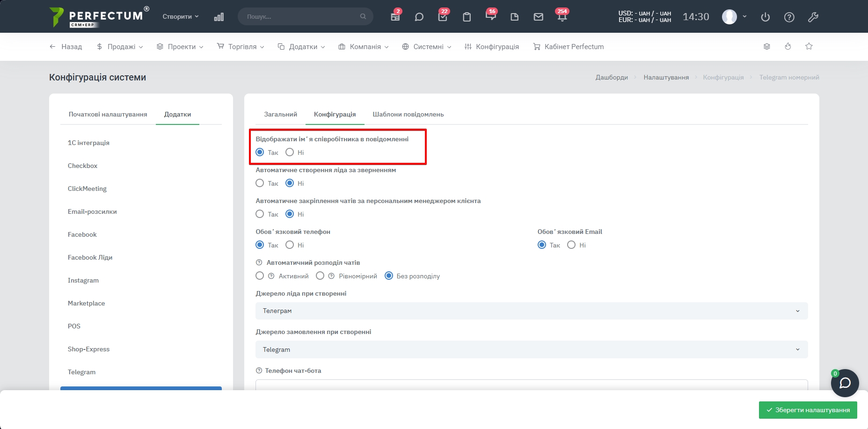Expand the Компанія menu
Screen dimensions: 868x429
364,46
